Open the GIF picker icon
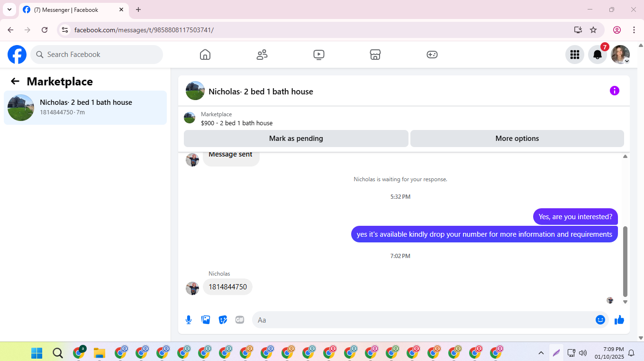The height and width of the screenshot is (361, 644). click(240, 320)
